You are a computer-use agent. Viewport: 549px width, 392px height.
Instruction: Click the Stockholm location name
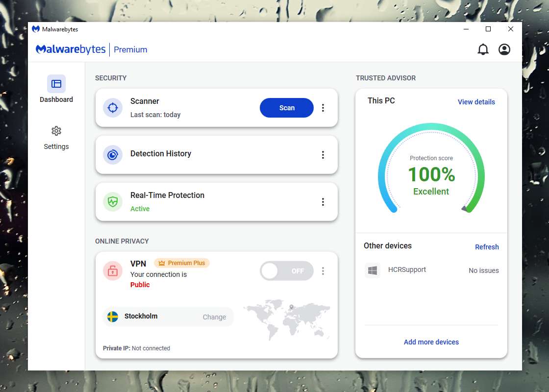click(141, 316)
